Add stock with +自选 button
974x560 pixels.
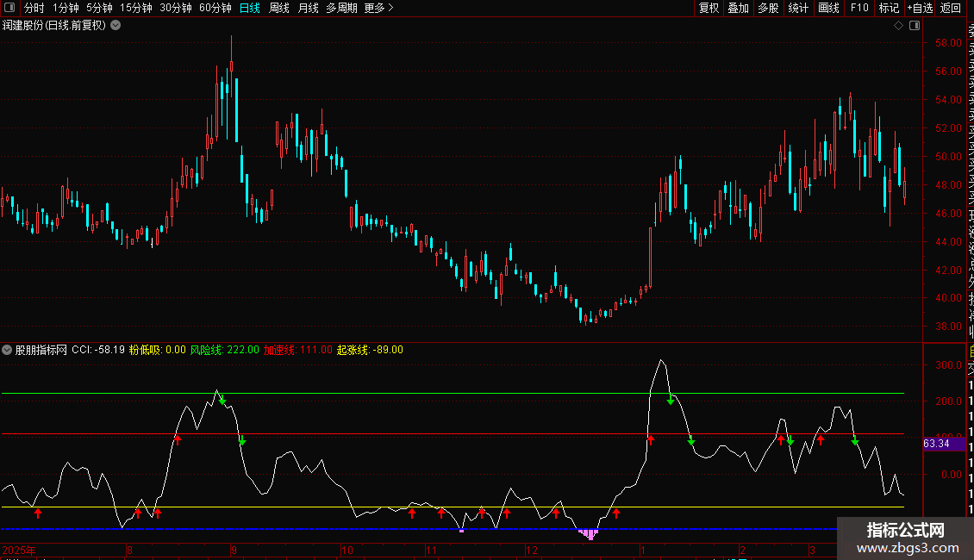[x=920, y=8]
